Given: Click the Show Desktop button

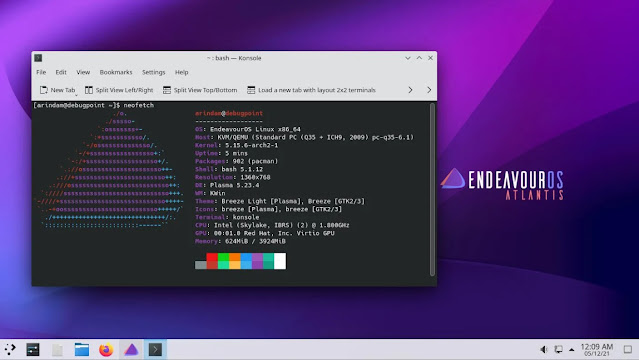Looking at the screenshot, I should pyautogui.click(x=628, y=349).
